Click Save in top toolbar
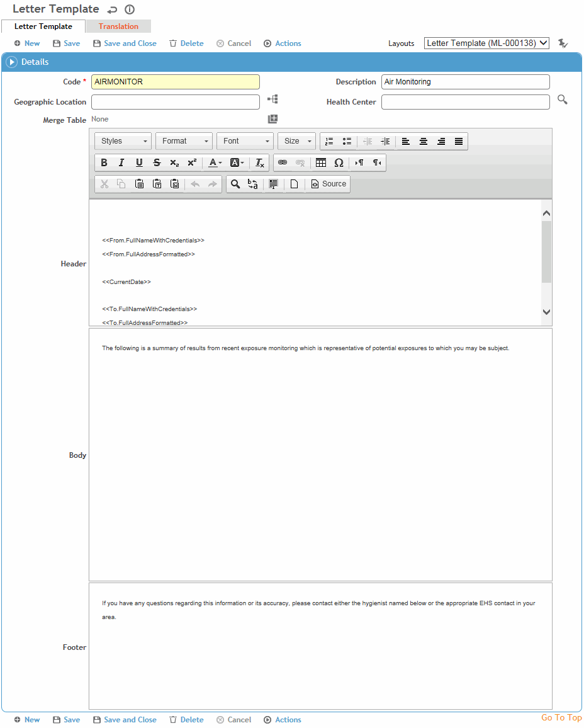The width and height of the screenshot is (584, 728). (66, 43)
